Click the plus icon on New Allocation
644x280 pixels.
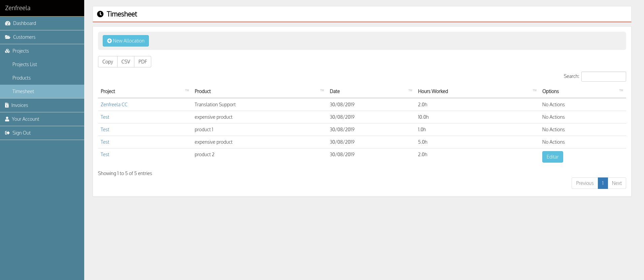point(109,41)
